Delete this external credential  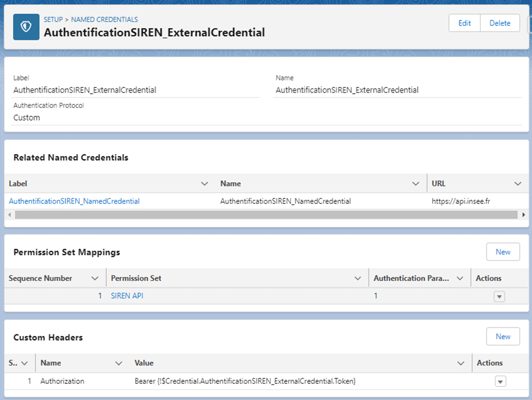499,23
